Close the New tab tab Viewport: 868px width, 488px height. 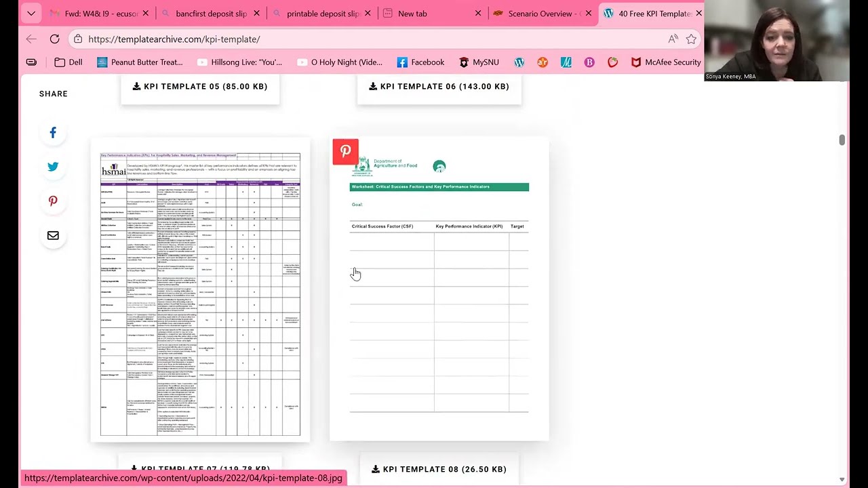(478, 14)
